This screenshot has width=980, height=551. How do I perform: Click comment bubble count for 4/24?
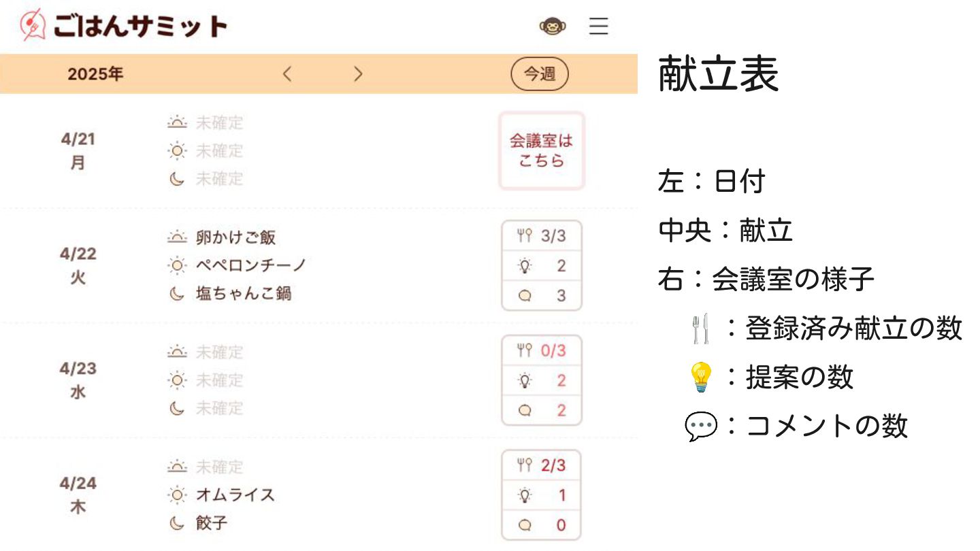point(542,525)
